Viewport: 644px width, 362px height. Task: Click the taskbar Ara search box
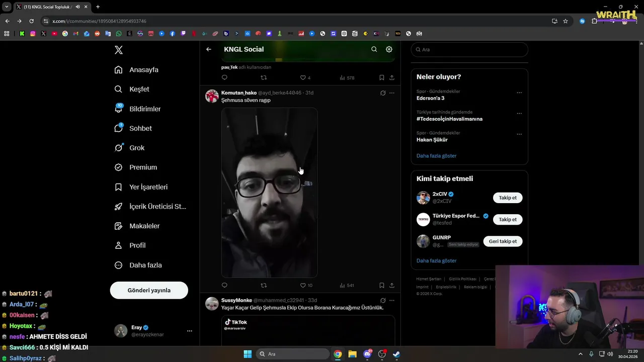[293, 354]
